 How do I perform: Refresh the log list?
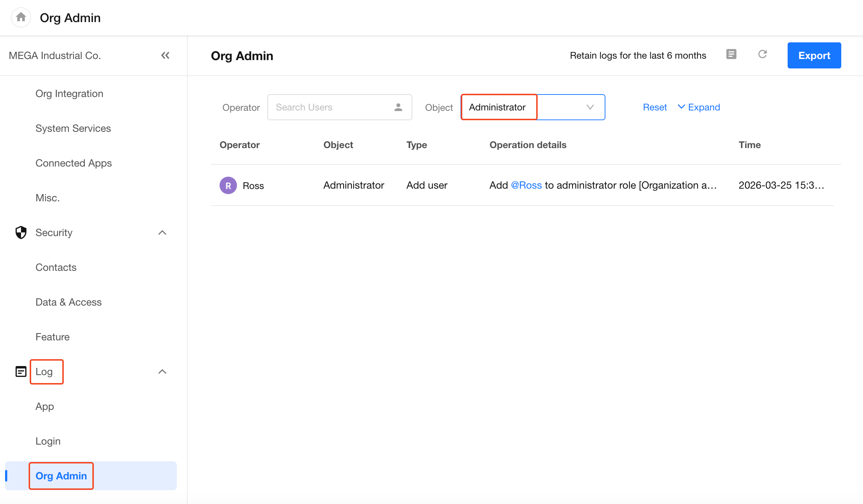click(x=762, y=54)
